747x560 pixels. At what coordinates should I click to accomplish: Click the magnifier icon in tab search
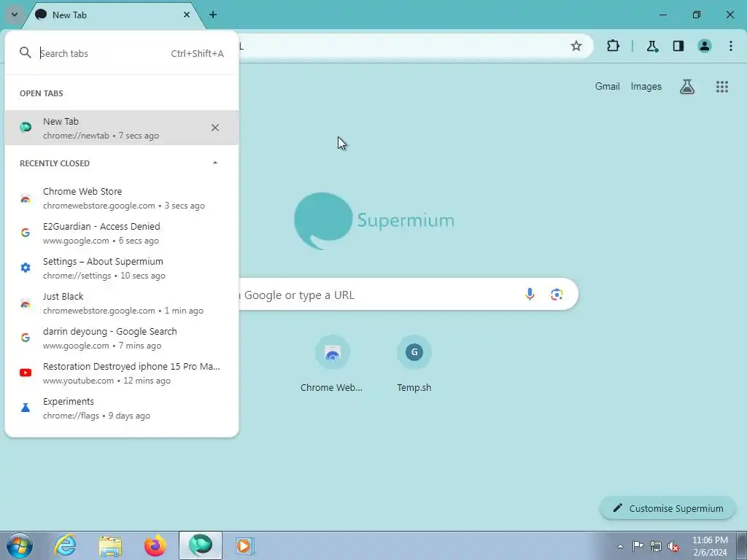pyautogui.click(x=26, y=52)
